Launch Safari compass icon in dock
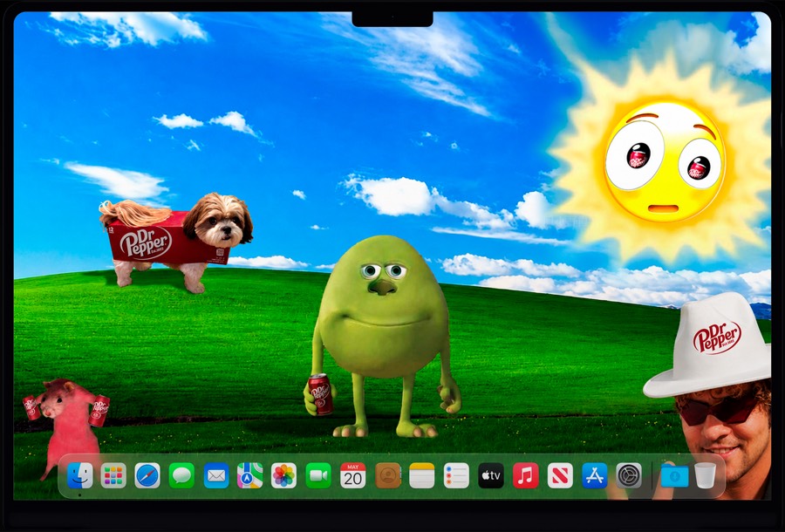Viewport: 785px width, 532px height. click(x=147, y=475)
